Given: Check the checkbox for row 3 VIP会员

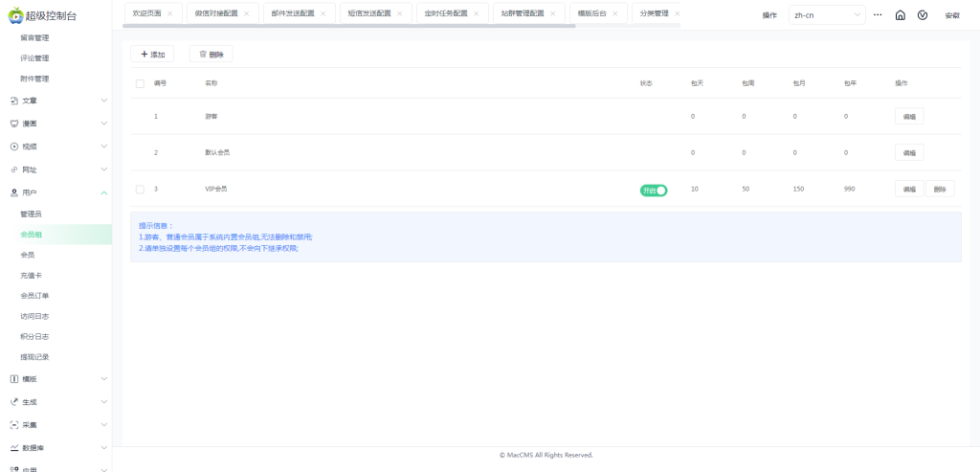Looking at the screenshot, I should pos(140,189).
